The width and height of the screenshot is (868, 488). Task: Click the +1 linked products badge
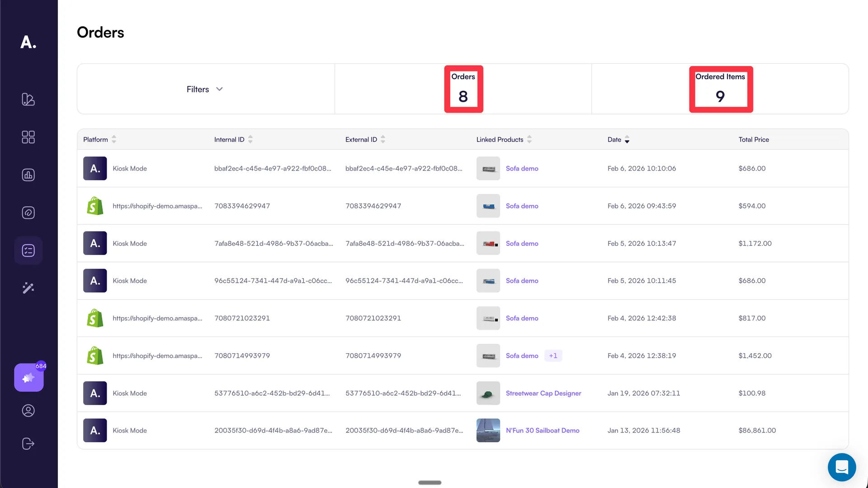pos(553,355)
